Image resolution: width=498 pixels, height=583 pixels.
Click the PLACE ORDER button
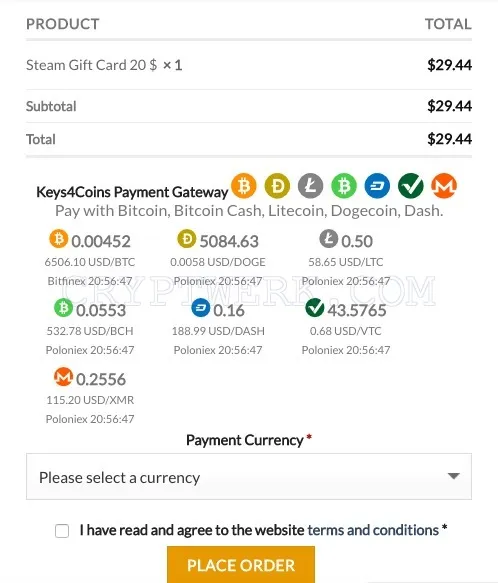(241, 564)
